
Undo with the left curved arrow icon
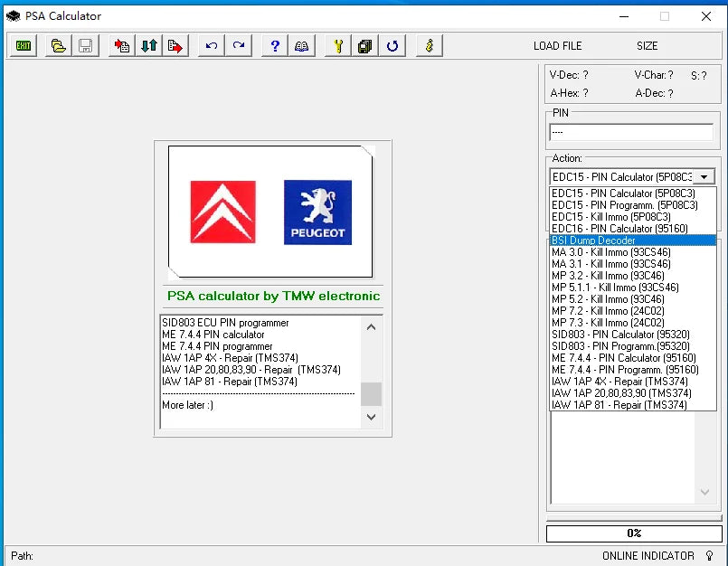point(212,45)
